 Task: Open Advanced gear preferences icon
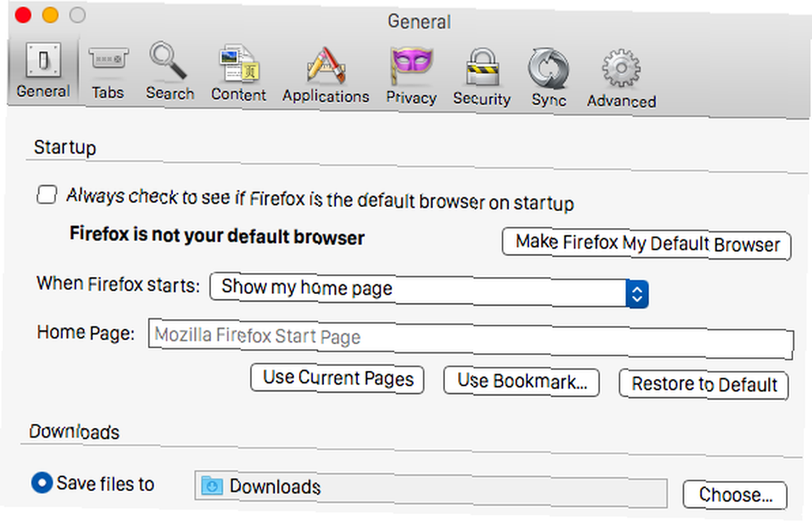coord(621,69)
